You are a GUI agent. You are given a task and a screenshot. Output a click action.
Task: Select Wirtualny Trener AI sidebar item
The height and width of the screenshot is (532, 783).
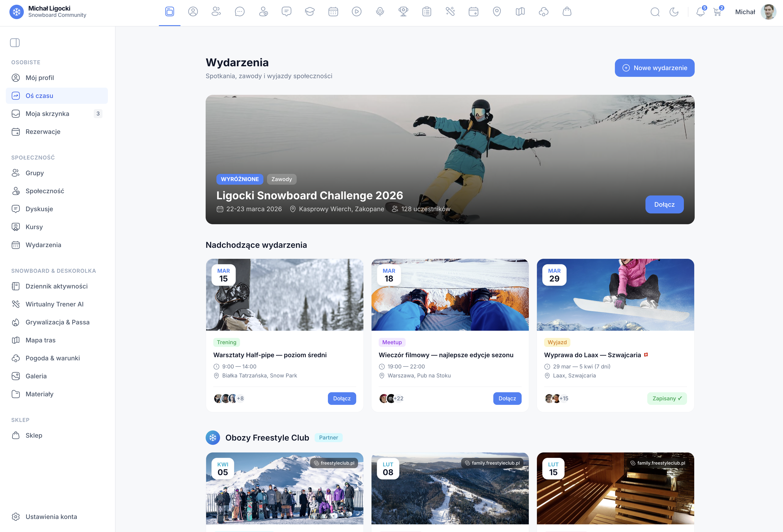(54, 304)
